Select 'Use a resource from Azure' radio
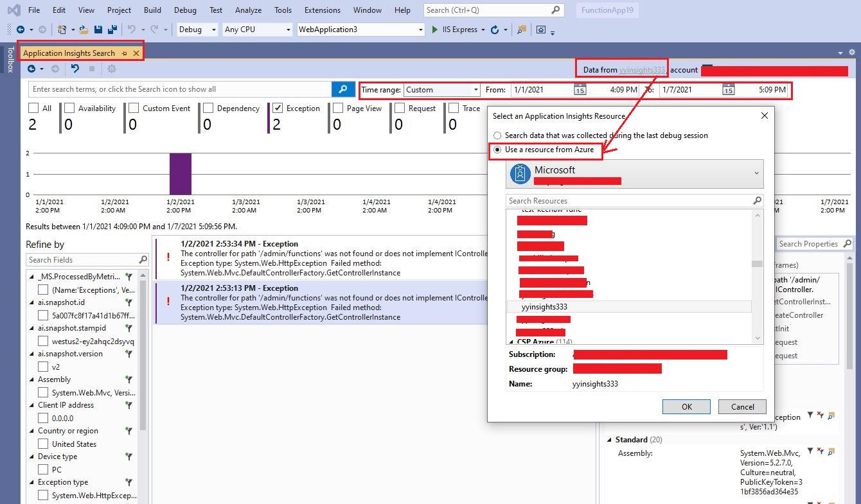861x504 pixels. (497, 150)
